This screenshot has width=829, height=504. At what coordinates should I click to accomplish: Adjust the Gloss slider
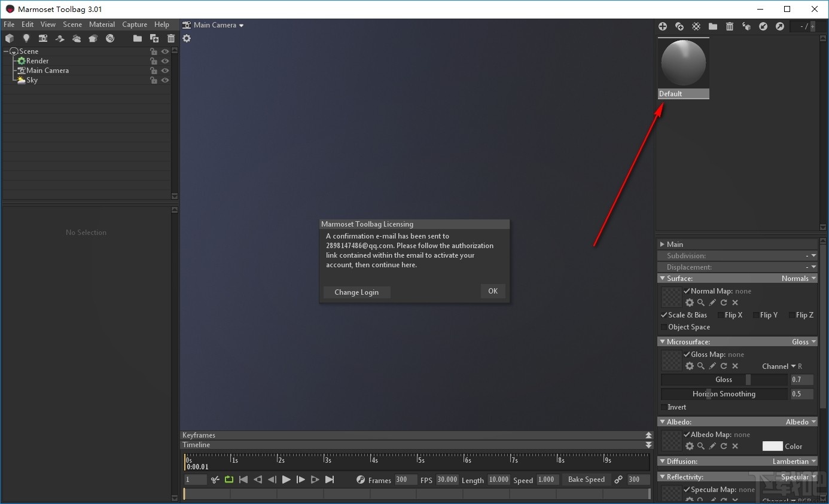coord(724,380)
